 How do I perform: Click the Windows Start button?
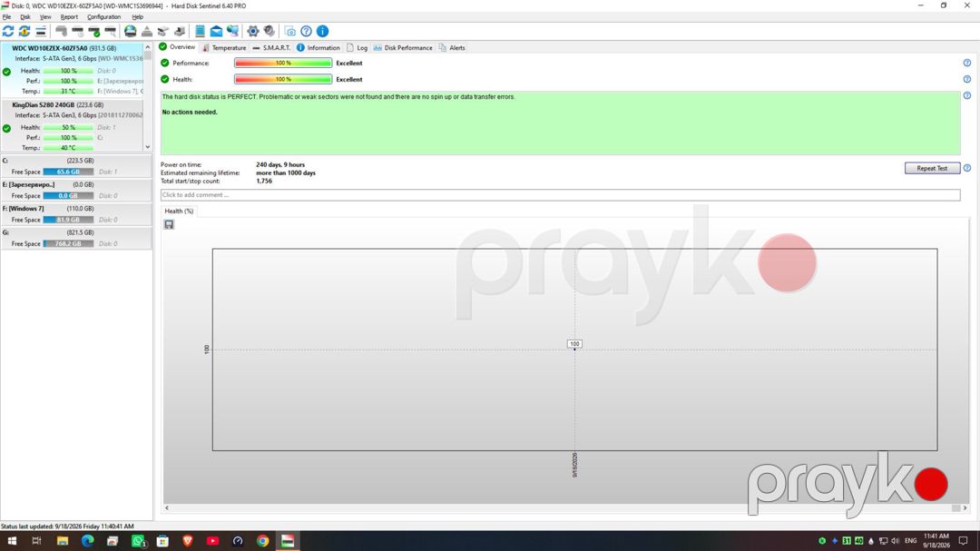(12, 541)
